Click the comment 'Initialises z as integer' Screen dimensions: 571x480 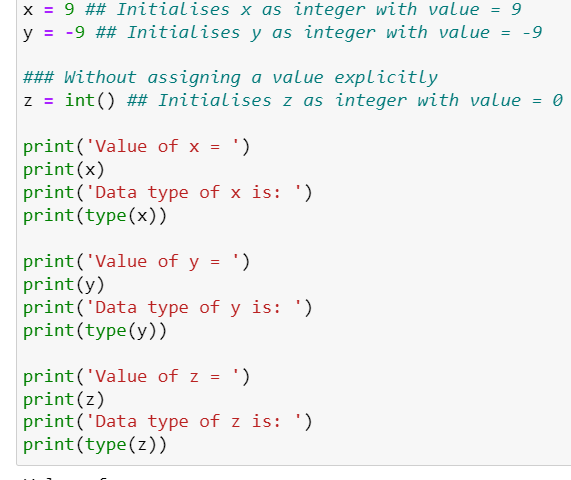(x=283, y=101)
